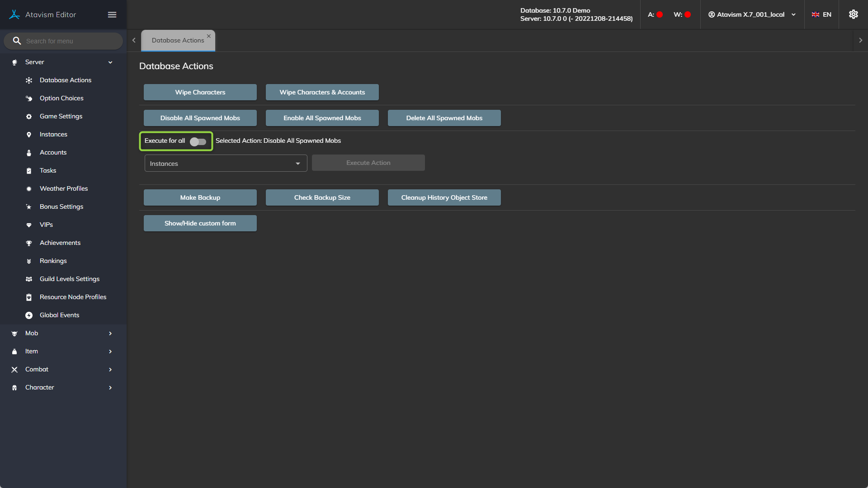Select the Database Actions tab

178,41
